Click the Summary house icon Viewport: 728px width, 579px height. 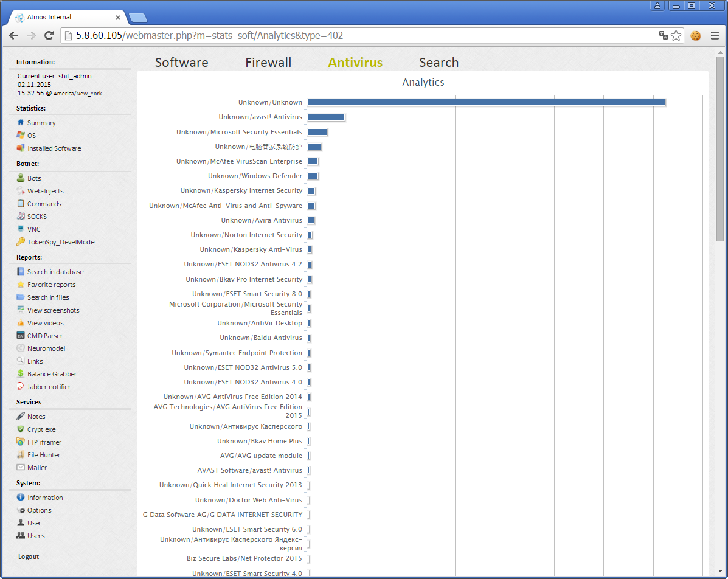click(x=21, y=123)
